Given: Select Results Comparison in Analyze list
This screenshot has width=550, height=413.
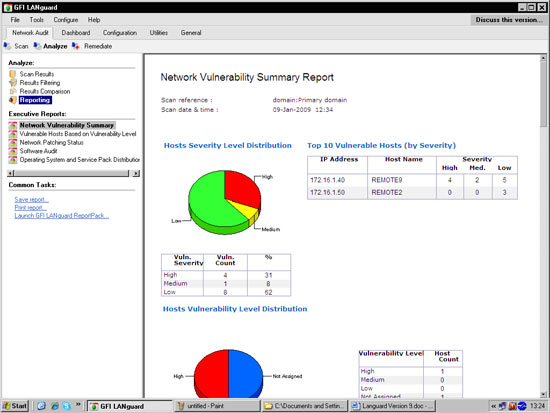Looking at the screenshot, I should coord(45,91).
